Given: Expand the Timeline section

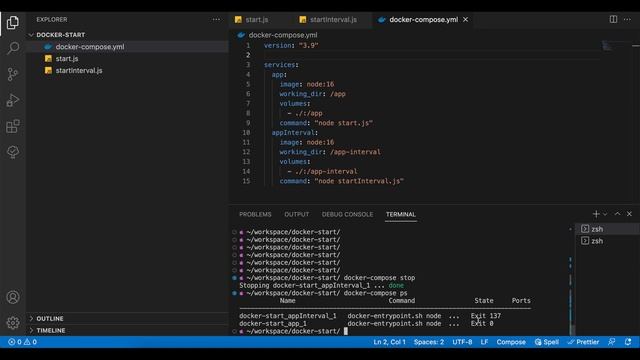Looking at the screenshot, I should click(x=51, y=330).
